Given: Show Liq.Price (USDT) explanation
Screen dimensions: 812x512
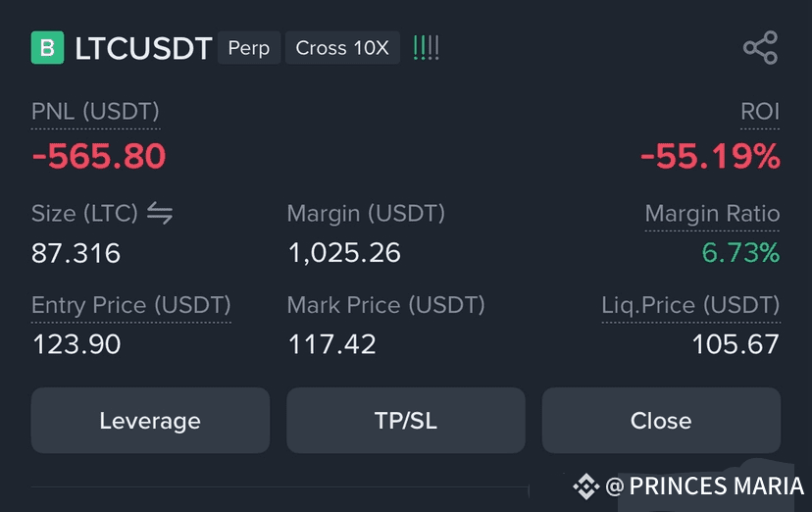Looking at the screenshot, I should (690, 305).
